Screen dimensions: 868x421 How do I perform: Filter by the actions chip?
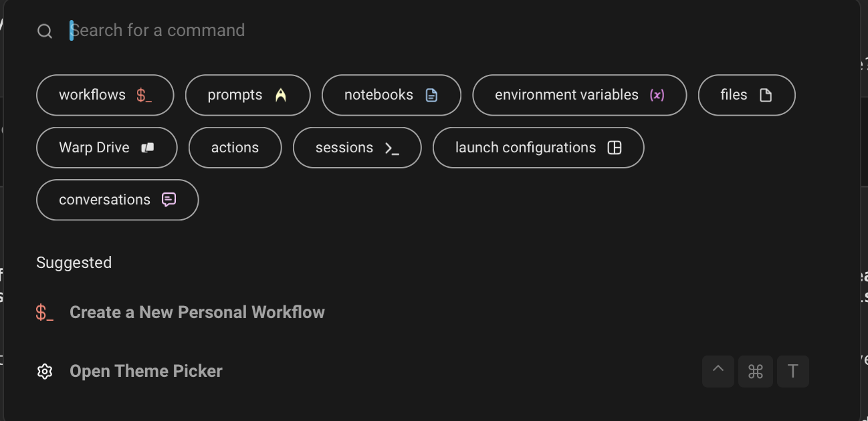(235, 148)
